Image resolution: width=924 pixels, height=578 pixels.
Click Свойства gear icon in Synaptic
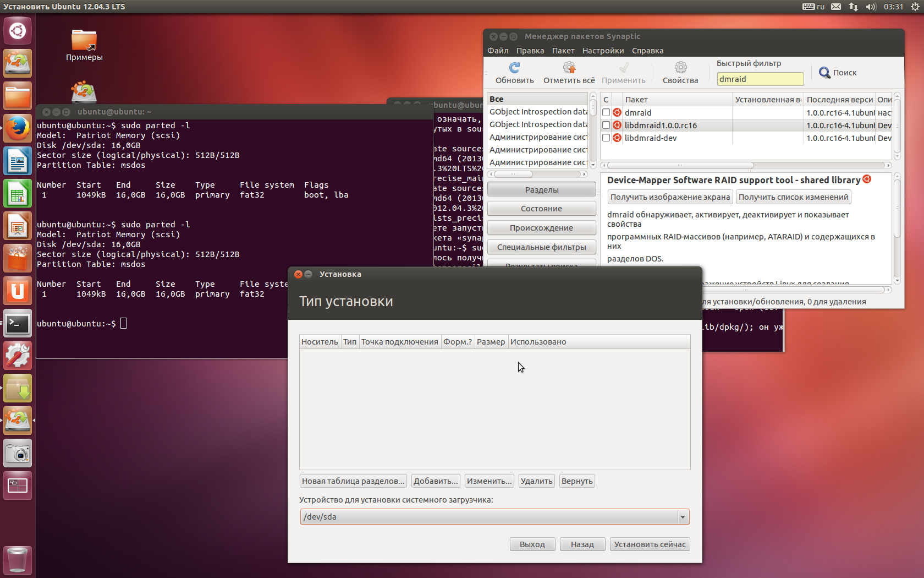click(x=680, y=73)
